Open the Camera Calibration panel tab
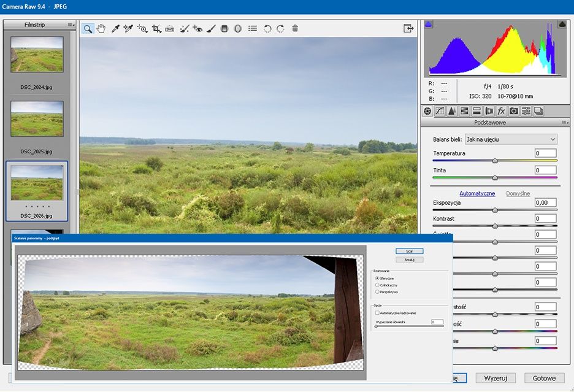The height and width of the screenshot is (392, 574). tap(514, 111)
